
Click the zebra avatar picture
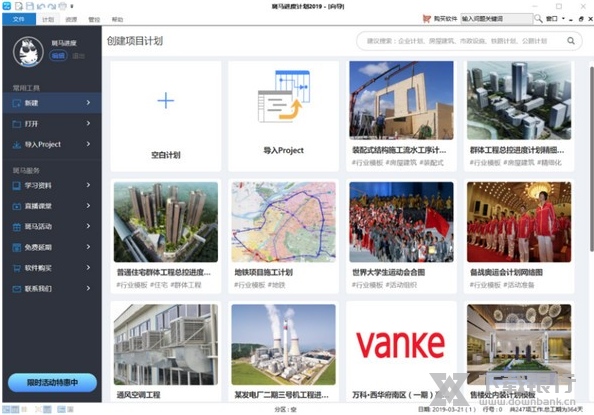coord(28,52)
